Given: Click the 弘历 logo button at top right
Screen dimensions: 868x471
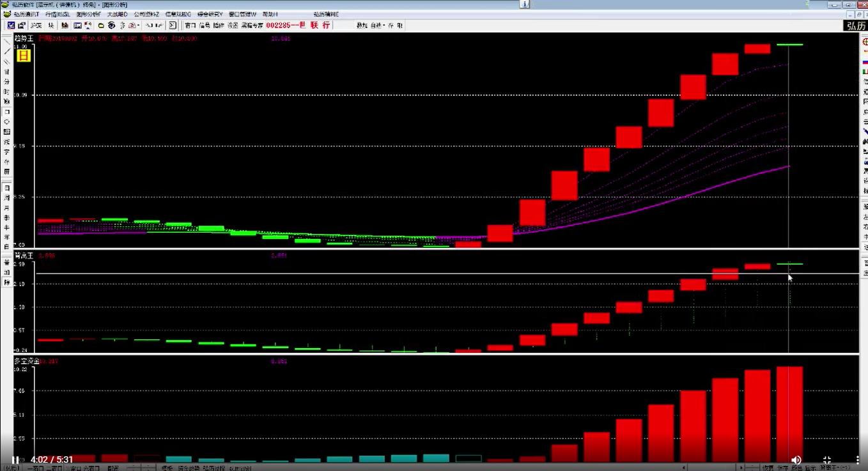Looking at the screenshot, I should [855, 26].
